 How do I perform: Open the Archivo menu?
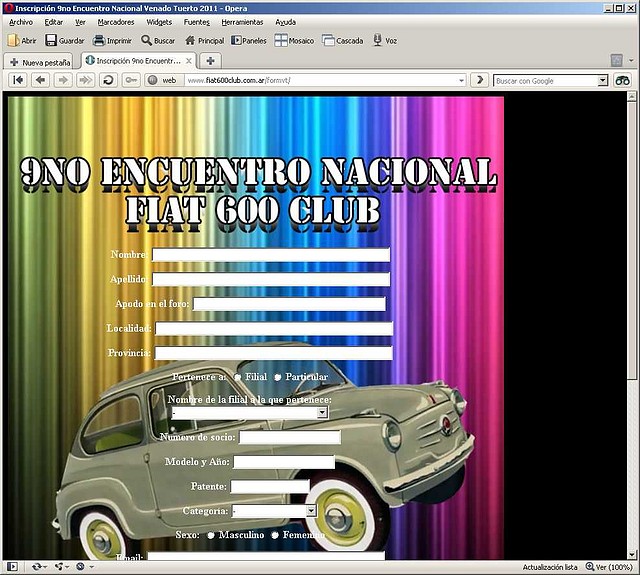(21, 22)
